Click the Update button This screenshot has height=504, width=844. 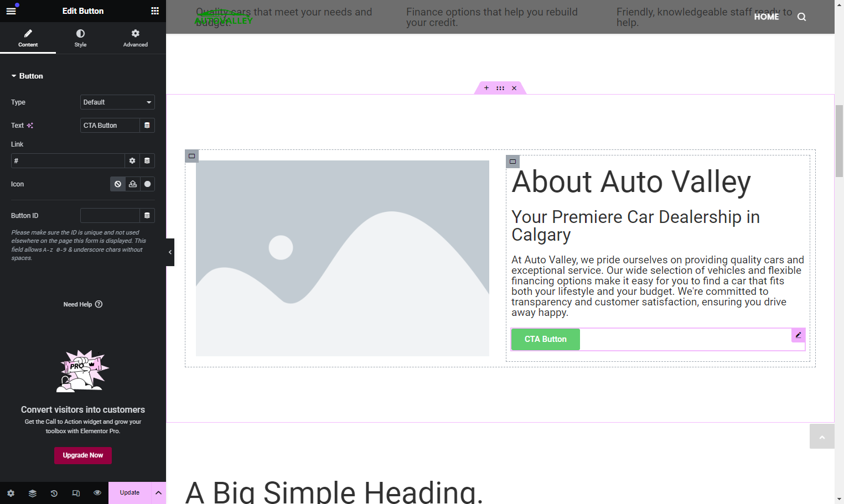(x=130, y=493)
